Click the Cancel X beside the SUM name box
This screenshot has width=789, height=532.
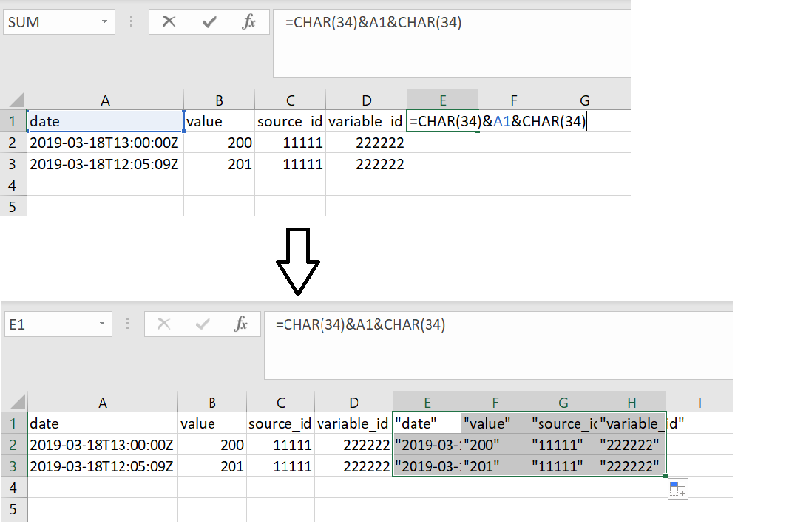click(169, 22)
